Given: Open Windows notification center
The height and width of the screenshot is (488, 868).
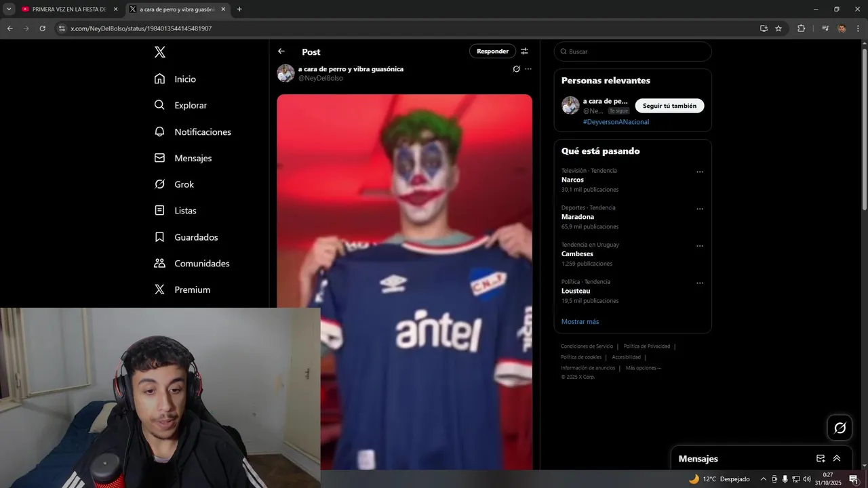Looking at the screenshot, I should [x=854, y=479].
